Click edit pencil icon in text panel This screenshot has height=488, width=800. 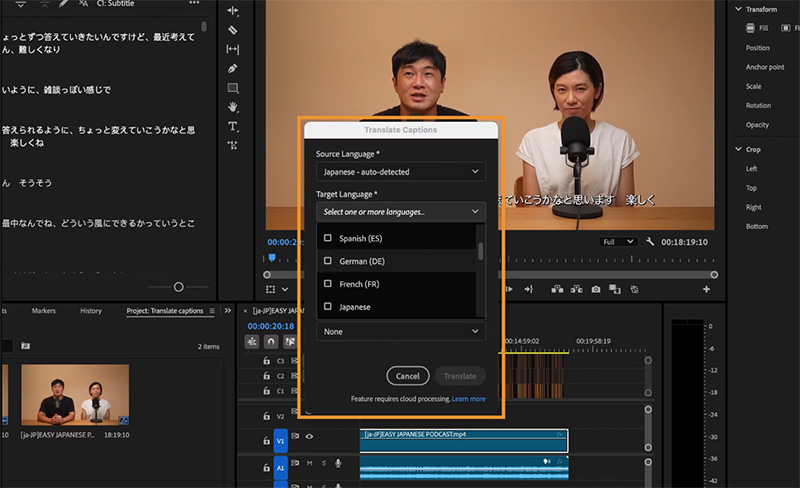[x=63, y=3]
